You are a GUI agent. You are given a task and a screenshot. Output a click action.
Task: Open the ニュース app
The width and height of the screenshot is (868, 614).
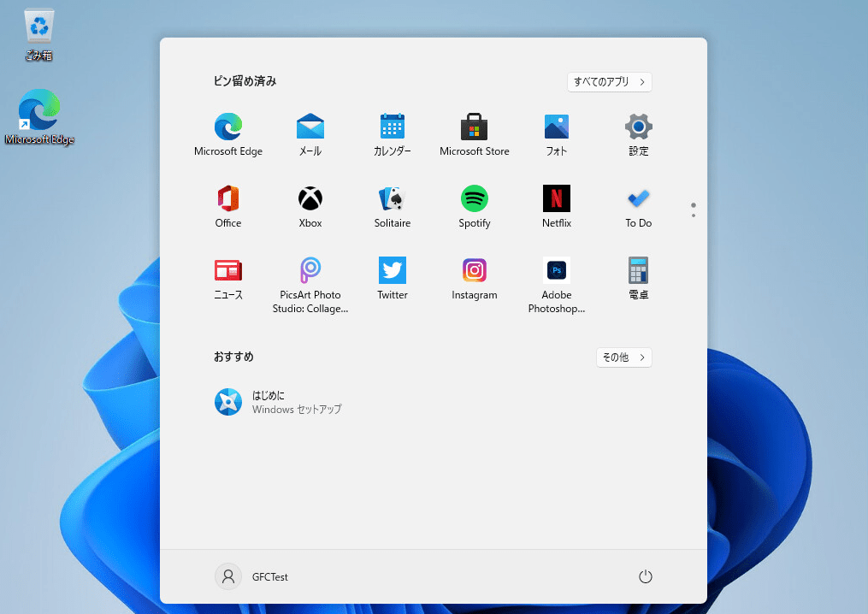[x=228, y=279]
